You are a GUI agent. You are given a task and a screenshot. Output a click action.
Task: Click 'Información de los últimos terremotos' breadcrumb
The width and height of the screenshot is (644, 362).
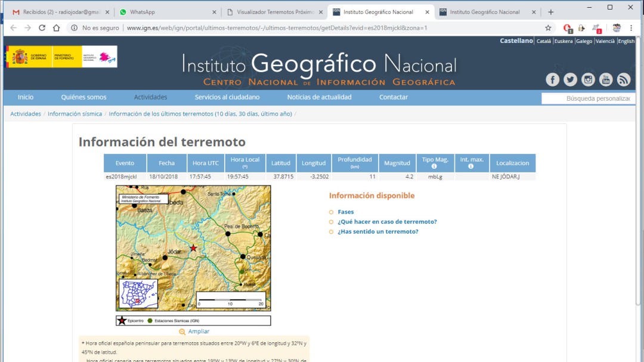200,114
